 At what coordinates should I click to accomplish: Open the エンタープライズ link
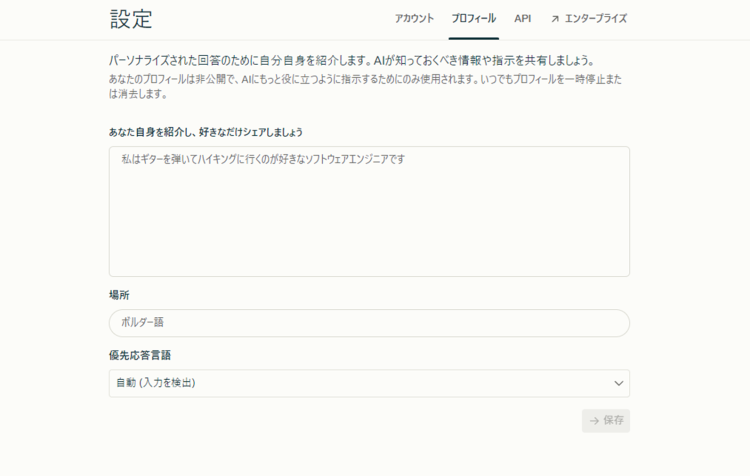coord(589,19)
